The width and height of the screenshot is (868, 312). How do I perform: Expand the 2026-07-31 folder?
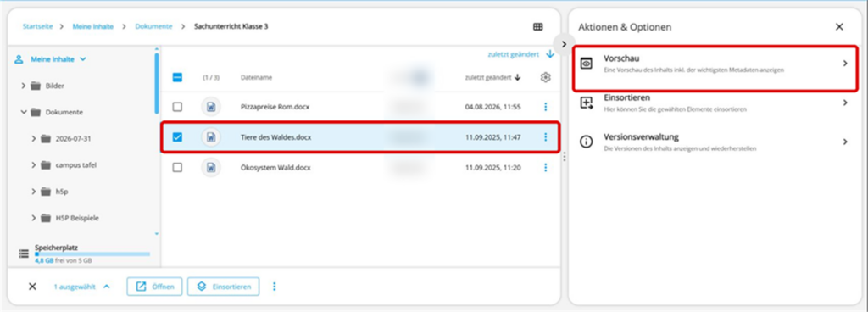pos(34,139)
